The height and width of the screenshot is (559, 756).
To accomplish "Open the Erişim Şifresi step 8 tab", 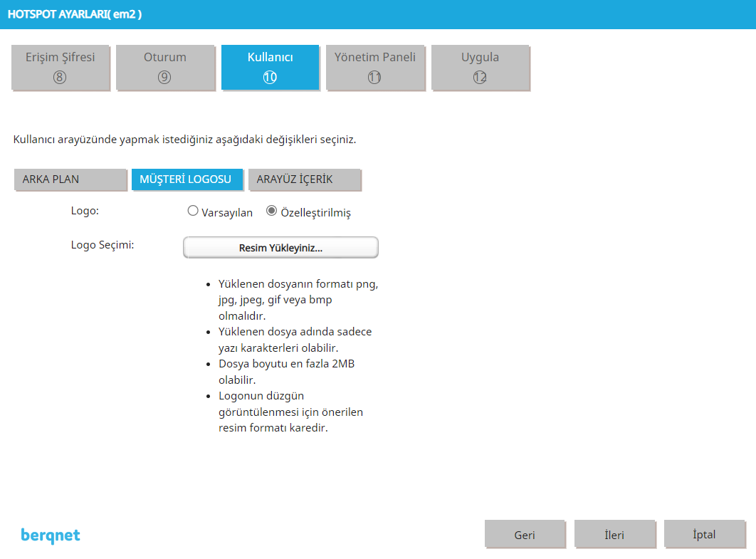I will (61, 68).
